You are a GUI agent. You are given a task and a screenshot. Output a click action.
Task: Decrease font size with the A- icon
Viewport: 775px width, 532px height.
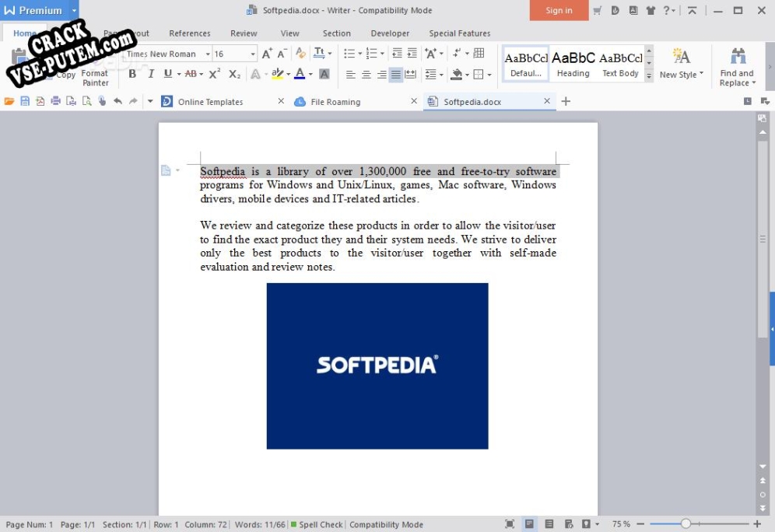tap(282, 54)
